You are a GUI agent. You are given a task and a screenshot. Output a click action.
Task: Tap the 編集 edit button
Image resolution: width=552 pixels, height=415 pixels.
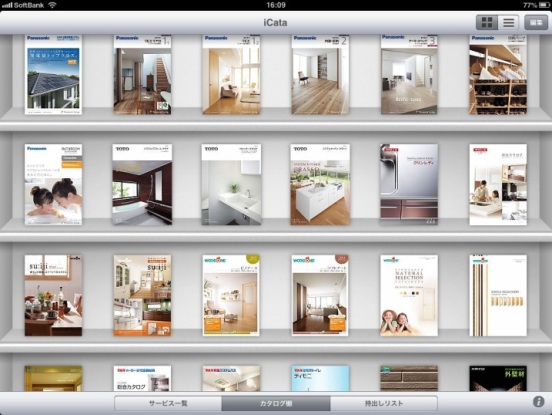536,23
